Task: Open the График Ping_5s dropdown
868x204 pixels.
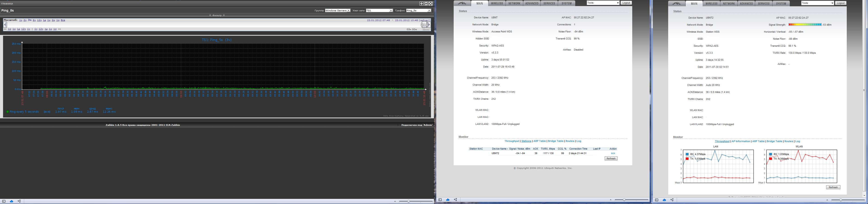Action: click(x=418, y=10)
